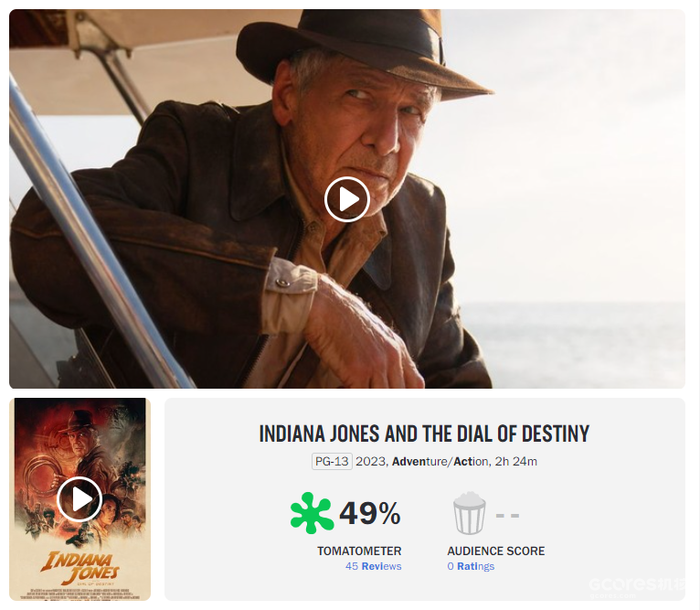Click the green splat Tomatometer icon

click(312, 513)
